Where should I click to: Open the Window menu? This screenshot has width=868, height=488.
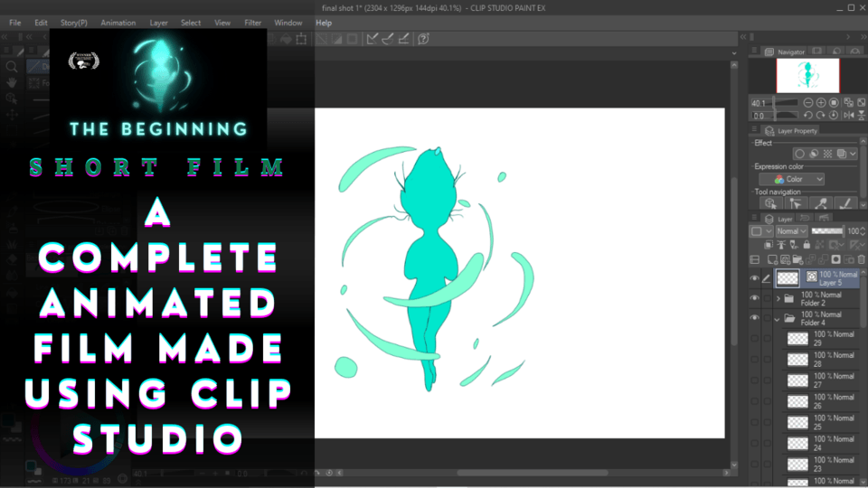(288, 23)
